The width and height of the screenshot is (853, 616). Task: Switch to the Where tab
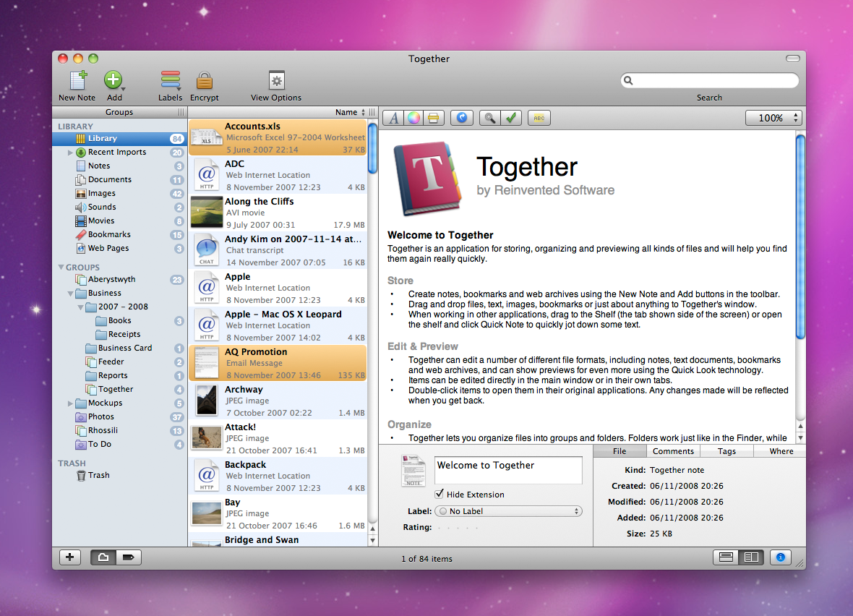779,451
